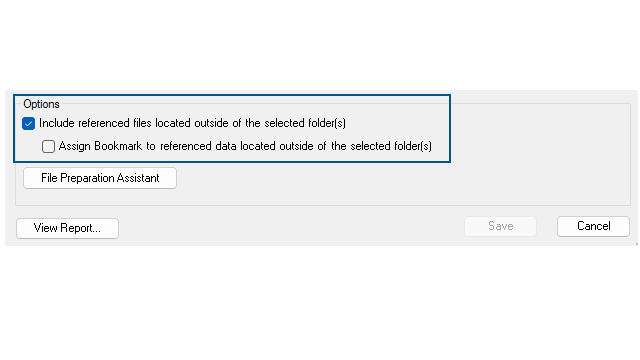Click the word Options above the checkboxes
The height and width of the screenshot is (360, 640).
point(41,104)
